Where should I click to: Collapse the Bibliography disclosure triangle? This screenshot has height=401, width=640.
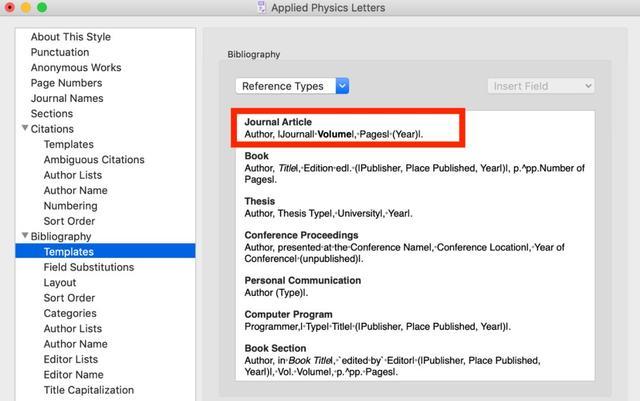point(25,236)
